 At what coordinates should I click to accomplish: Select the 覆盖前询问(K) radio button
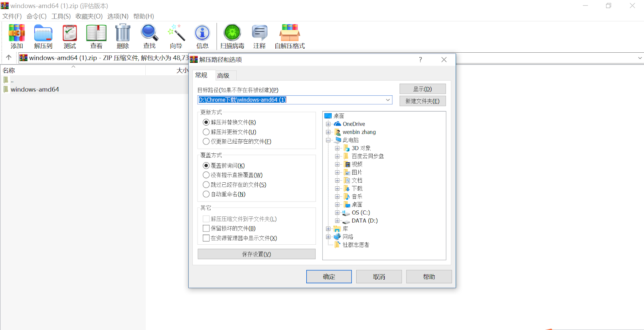coord(206,165)
